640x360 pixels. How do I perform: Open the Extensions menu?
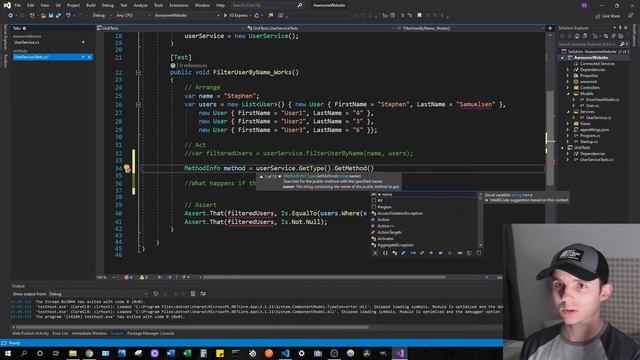click(x=179, y=5)
